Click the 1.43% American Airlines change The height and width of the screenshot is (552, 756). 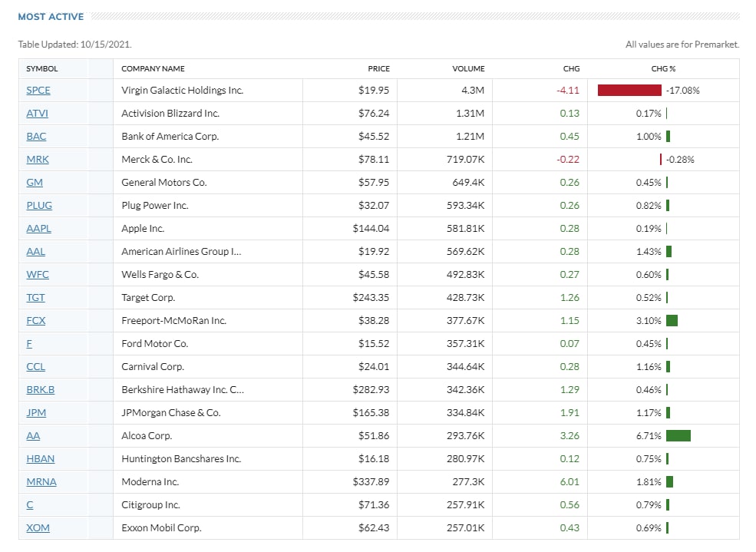(649, 252)
